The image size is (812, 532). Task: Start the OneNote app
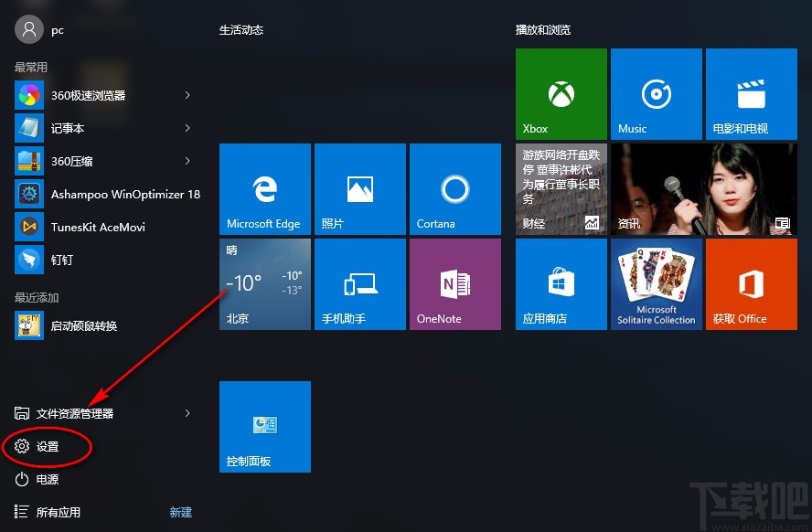pos(454,283)
